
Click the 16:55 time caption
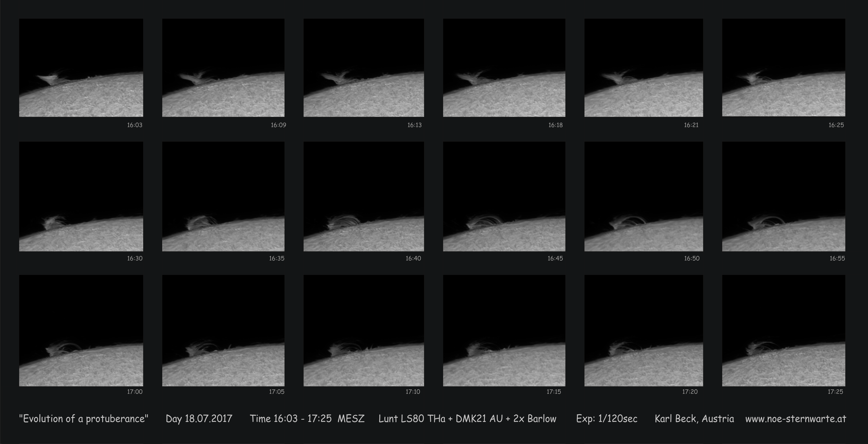[x=837, y=258]
